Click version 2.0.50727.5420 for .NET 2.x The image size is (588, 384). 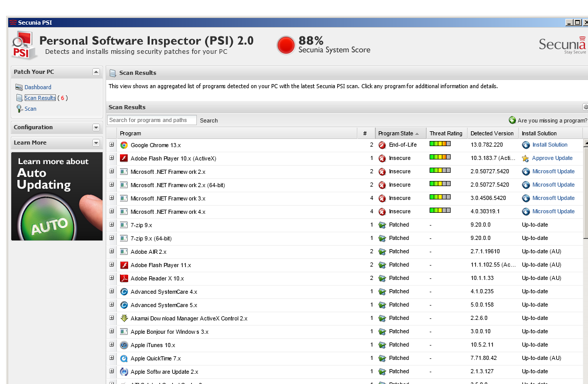(x=490, y=171)
